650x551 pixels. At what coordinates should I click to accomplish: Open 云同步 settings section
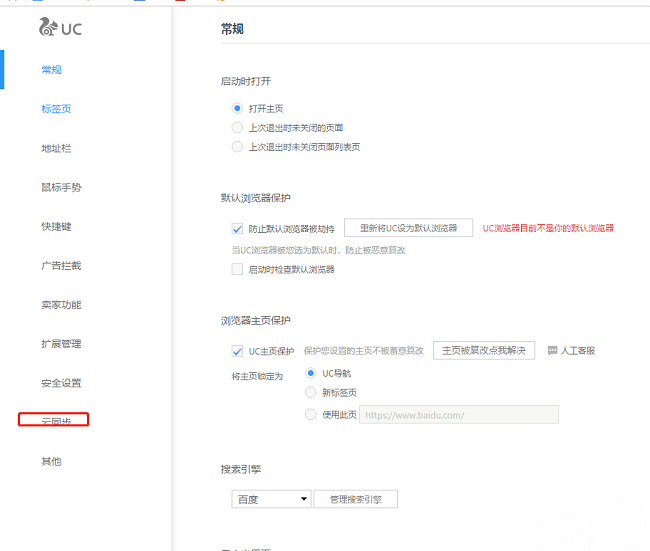[x=56, y=422]
